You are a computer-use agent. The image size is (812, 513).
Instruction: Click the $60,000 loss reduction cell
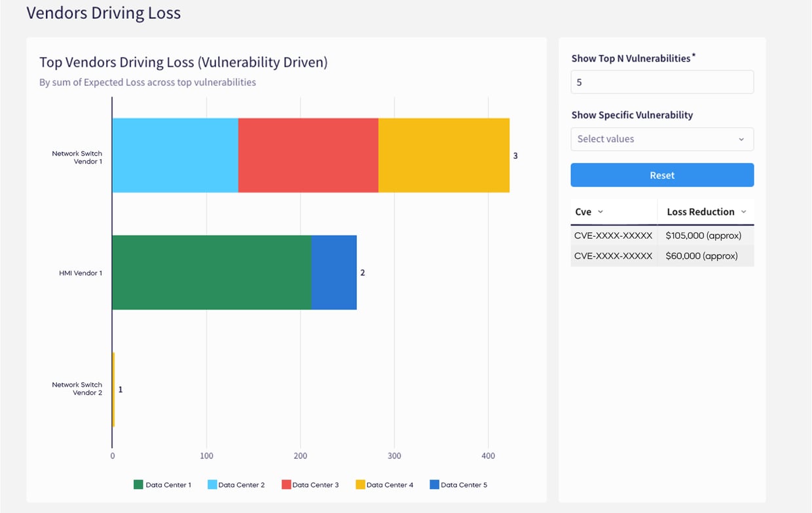pos(701,256)
